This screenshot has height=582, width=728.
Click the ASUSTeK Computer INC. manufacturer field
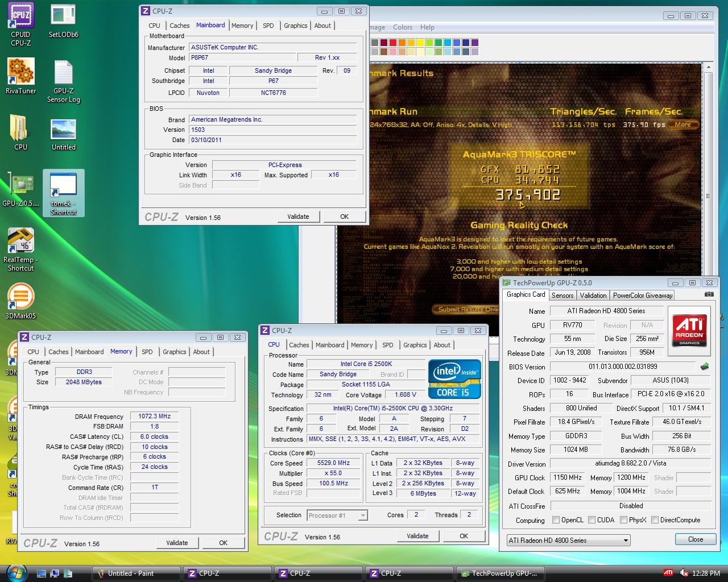pyautogui.click(x=273, y=48)
